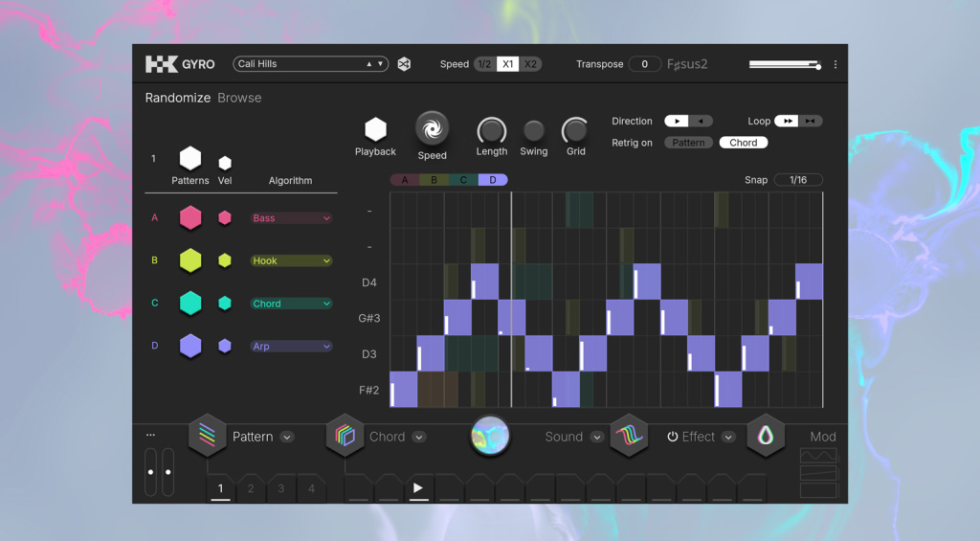Click the Playback hexagon icon

tap(375, 129)
